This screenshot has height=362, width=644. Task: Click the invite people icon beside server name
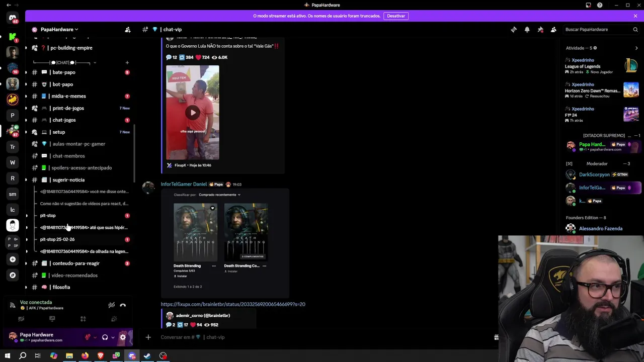[128, 30]
